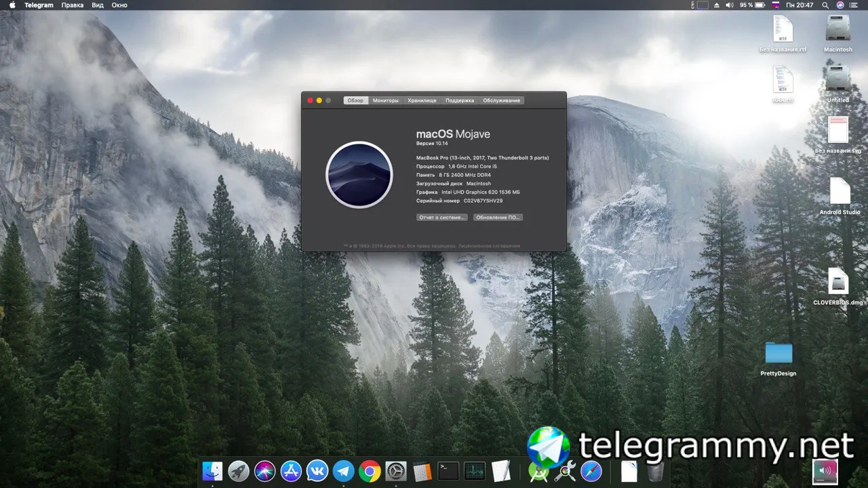Click the Отчет о системе button
868x488 pixels.
pos(442,218)
